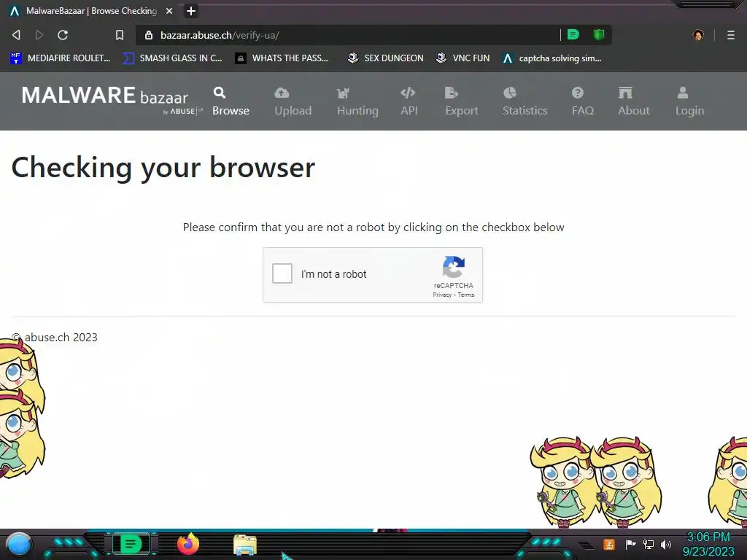The image size is (747, 560).
Task: Open the green shield extension icon
Action: (599, 34)
